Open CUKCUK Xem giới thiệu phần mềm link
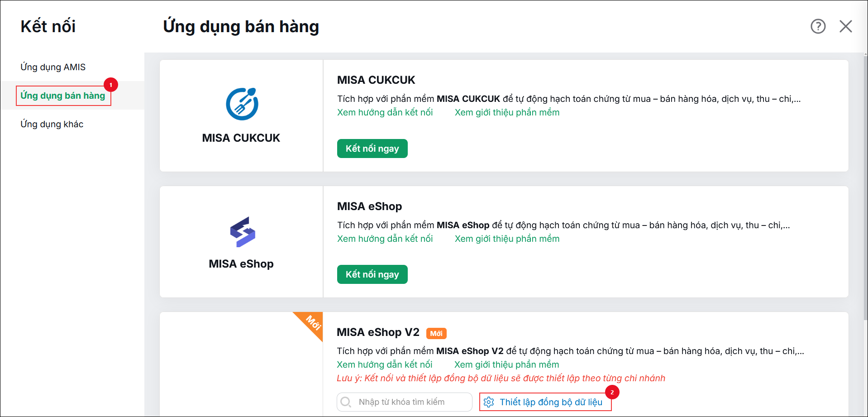 point(507,112)
